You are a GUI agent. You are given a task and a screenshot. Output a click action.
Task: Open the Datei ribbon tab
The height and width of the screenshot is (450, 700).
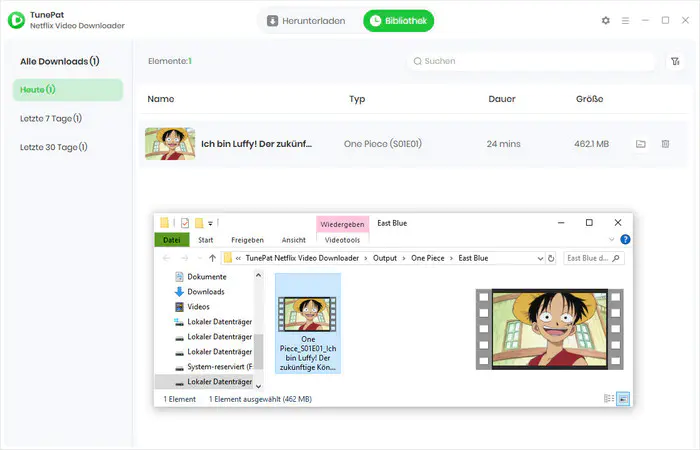(172, 240)
